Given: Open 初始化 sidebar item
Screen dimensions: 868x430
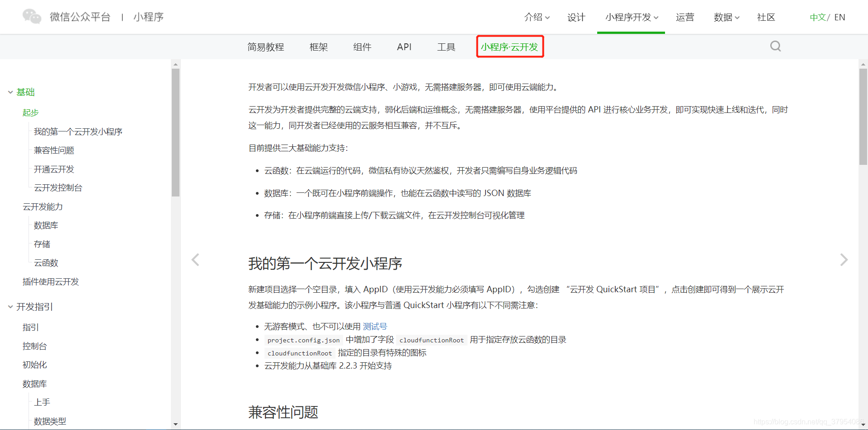Looking at the screenshot, I should 34,365.
